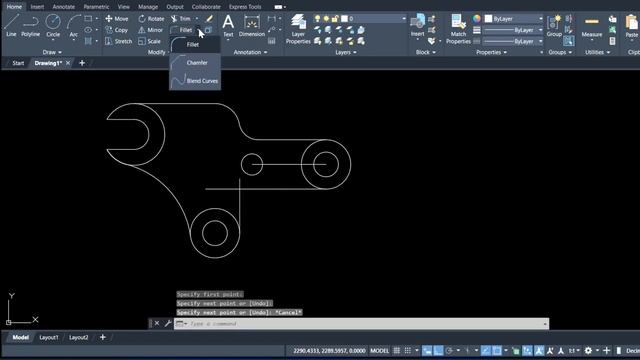Select the Circle tool

coord(53,25)
